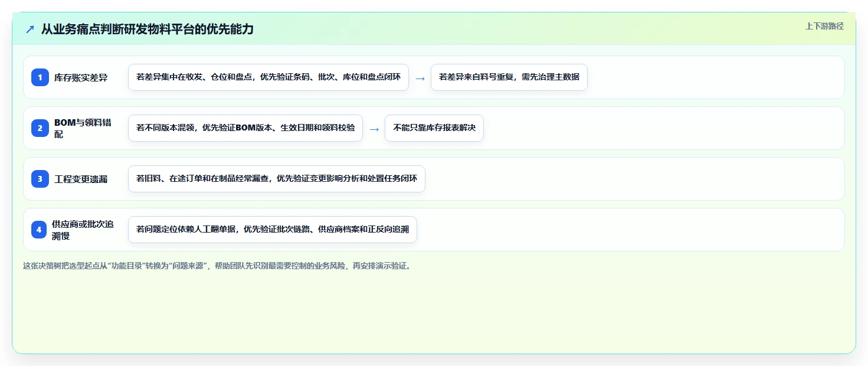Select step badge 1 for 库存账实差异
Image resolution: width=868 pixels, height=366 pixels.
40,77
